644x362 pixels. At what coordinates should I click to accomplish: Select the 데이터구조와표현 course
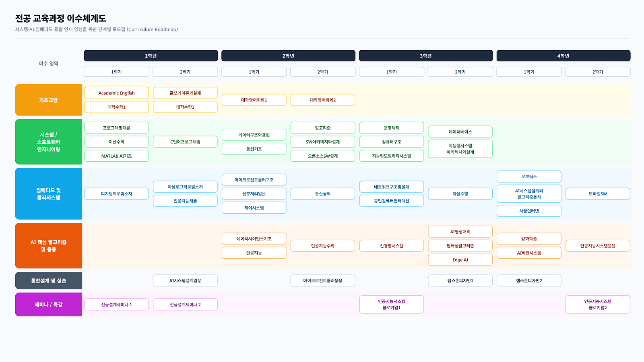point(254,135)
